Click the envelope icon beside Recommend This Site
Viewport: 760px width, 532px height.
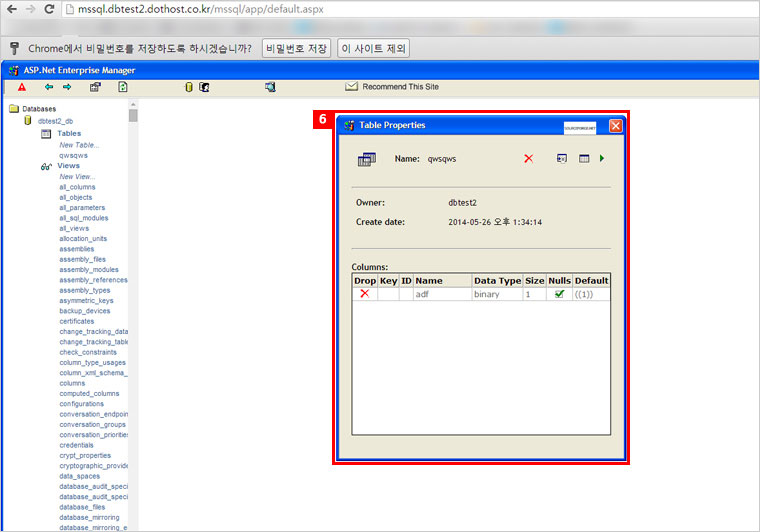pos(351,87)
